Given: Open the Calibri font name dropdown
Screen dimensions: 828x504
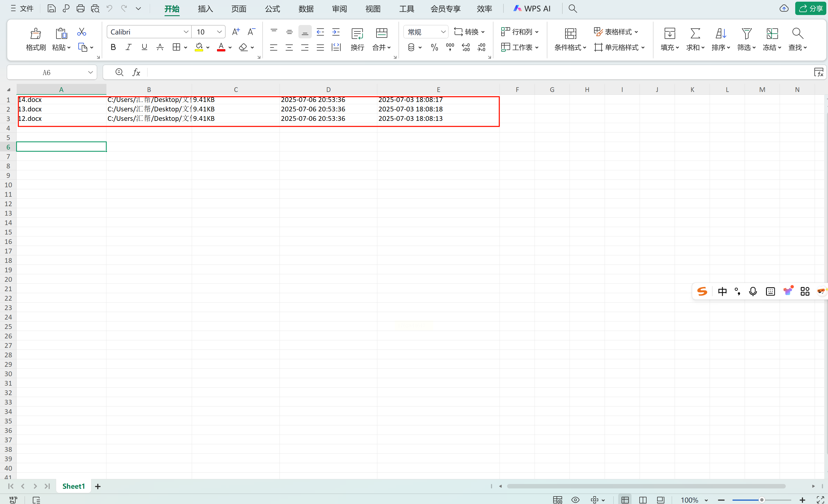Looking at the screenshot, I should (x=186, y=32).
